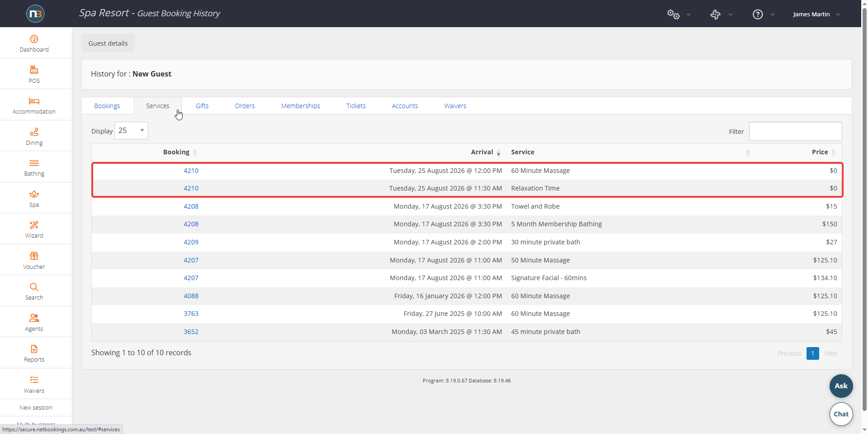
Task: Open booking 3652 link
Action: pyautogui.click(x=191, y=332)
